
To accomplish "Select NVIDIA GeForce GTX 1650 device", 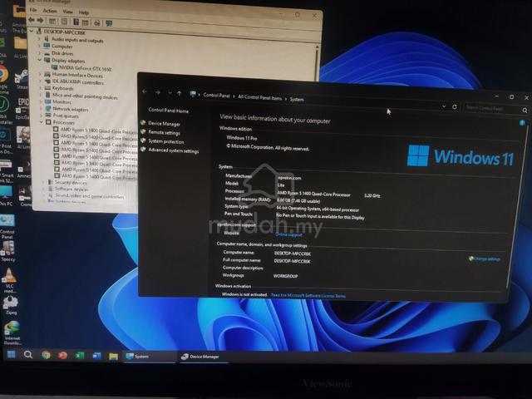I will tap(85, 68).
